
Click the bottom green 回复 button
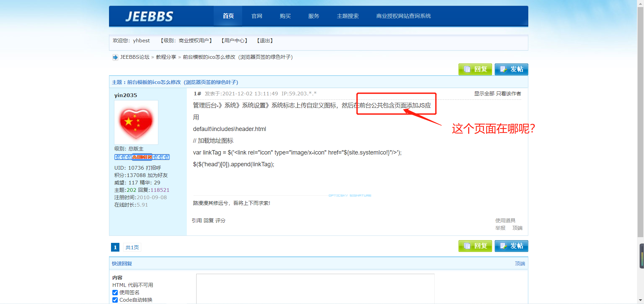(x=475, y=246)
